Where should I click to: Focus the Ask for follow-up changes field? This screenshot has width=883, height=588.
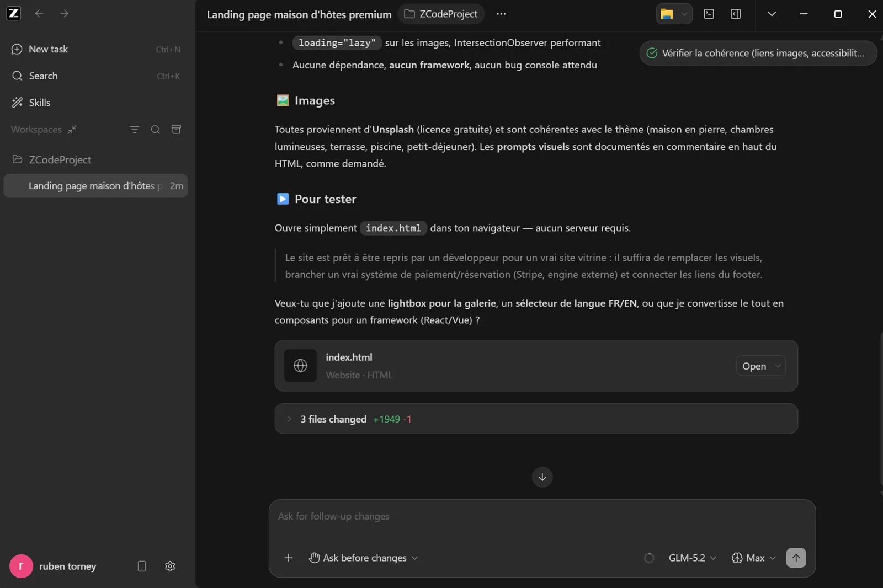(x=542, y=517)
